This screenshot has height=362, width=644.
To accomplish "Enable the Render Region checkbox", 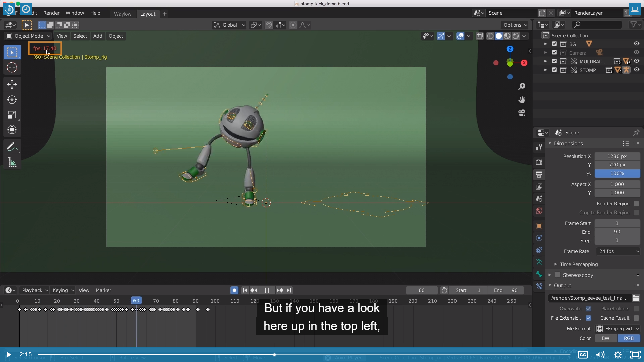I will click(636, 204).
